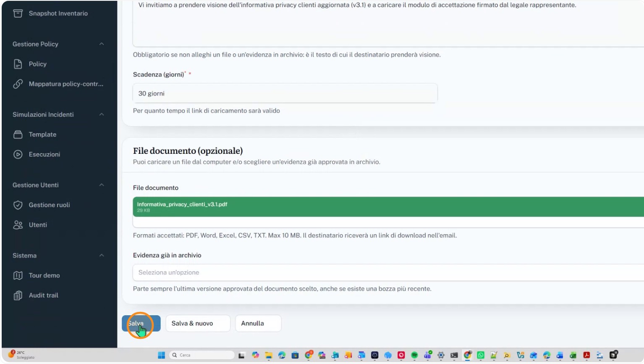644x364 pixels.
Task: Click the Utenti people icon
Action: [18, 225]
